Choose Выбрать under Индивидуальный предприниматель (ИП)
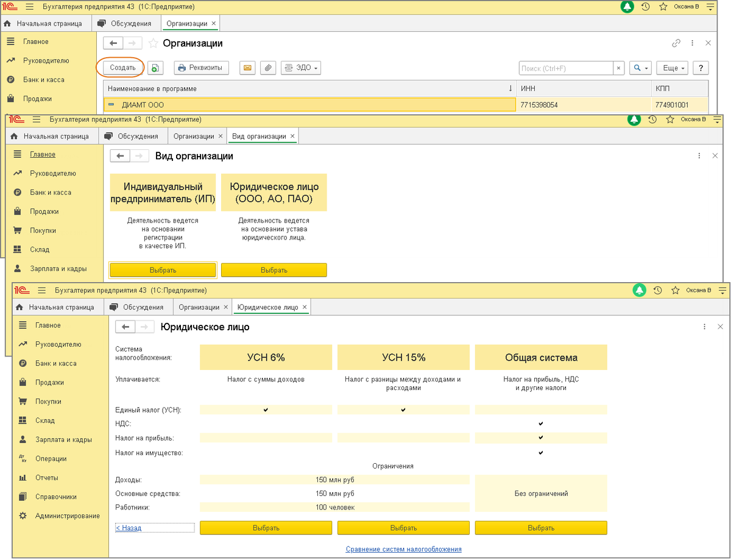Image resolution: width=731 pixels, height=560 pixels. tap(163, 270)
